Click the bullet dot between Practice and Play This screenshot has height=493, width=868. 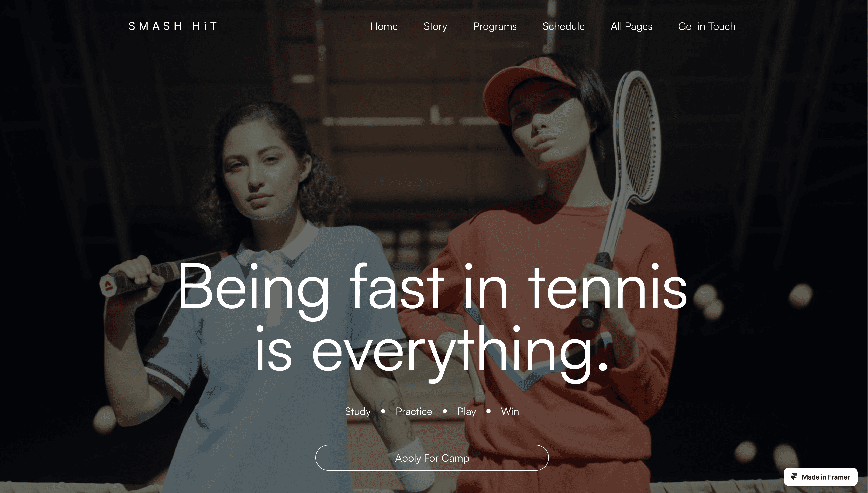[x=445, y=411]
